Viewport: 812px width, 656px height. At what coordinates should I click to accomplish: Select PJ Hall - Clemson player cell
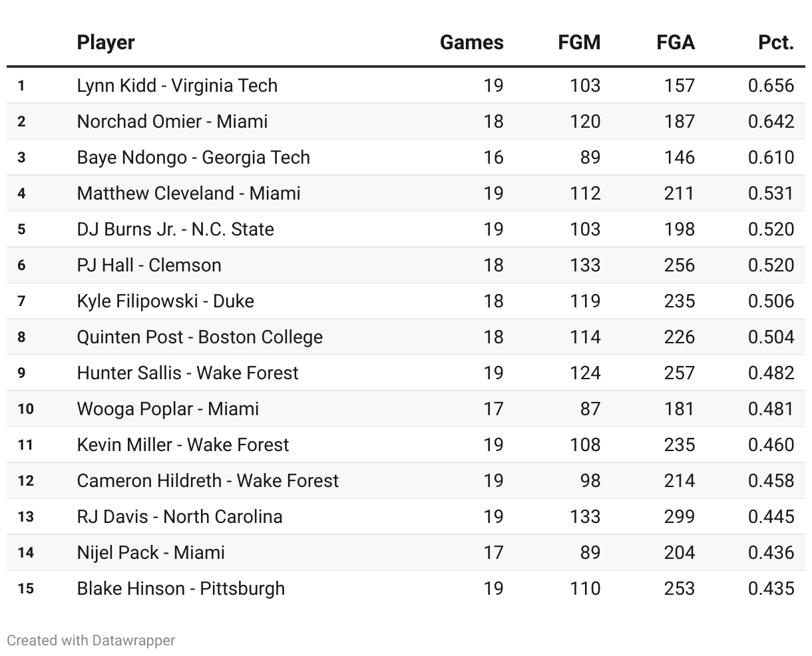pos(149,265)
